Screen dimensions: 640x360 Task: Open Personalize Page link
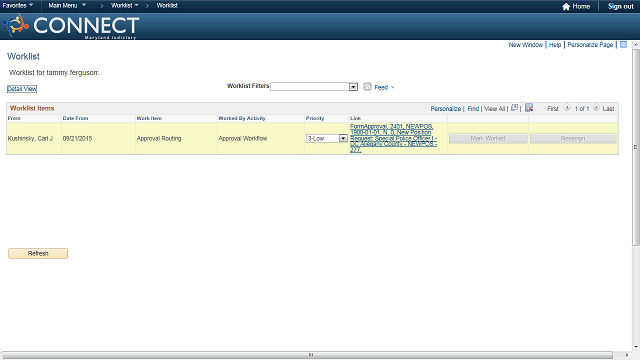pos(590,45)
